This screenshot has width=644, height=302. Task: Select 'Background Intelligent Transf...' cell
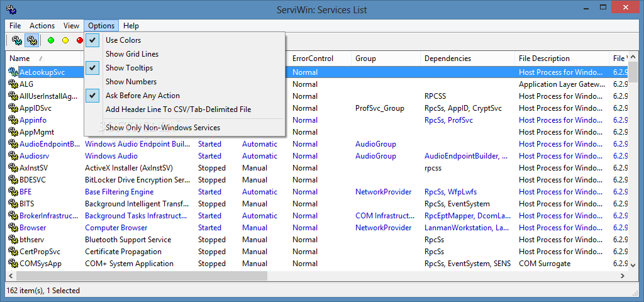pyautogui.click(x=137, y=203)
